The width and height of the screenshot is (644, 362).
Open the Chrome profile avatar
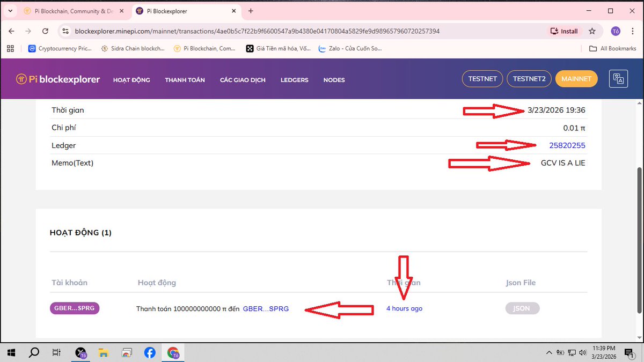tap(616, 31)
